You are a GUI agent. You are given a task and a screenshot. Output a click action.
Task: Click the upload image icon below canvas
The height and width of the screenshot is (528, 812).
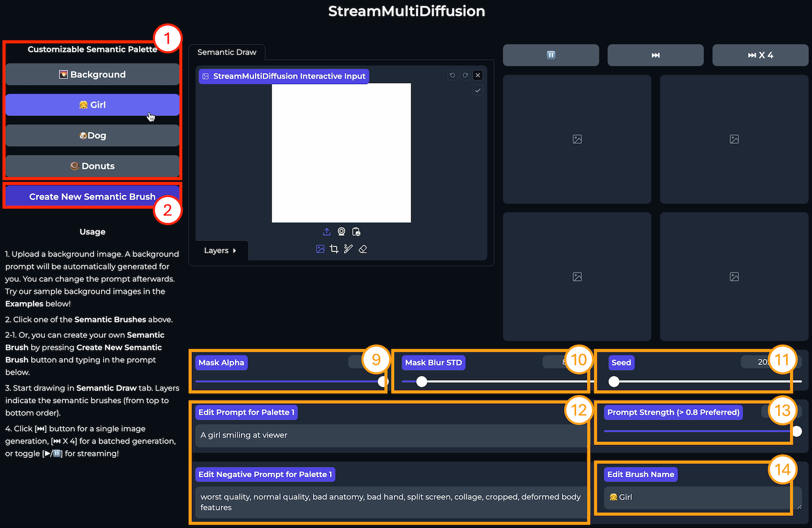pyautogui.click(x=327, y=231)
